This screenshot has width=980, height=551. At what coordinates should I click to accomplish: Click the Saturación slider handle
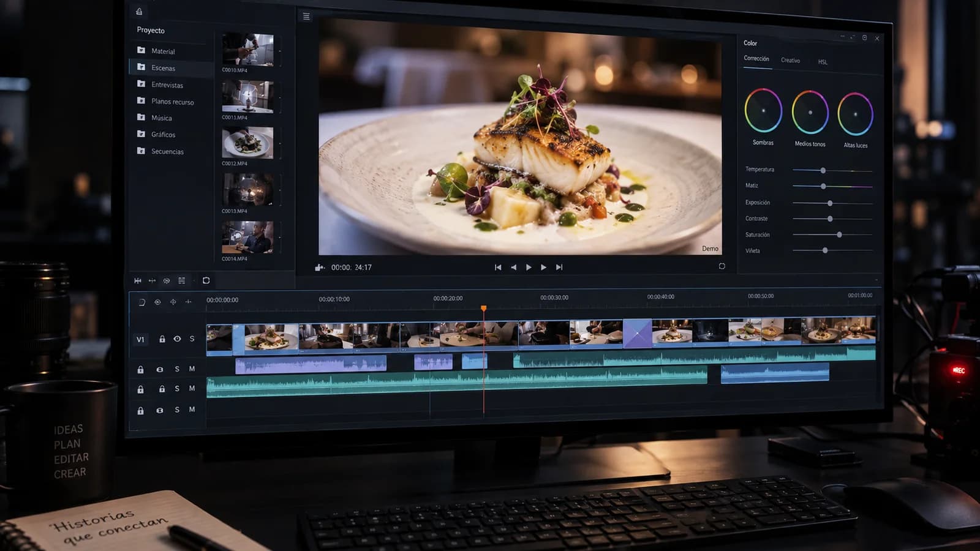click(839, 234)
